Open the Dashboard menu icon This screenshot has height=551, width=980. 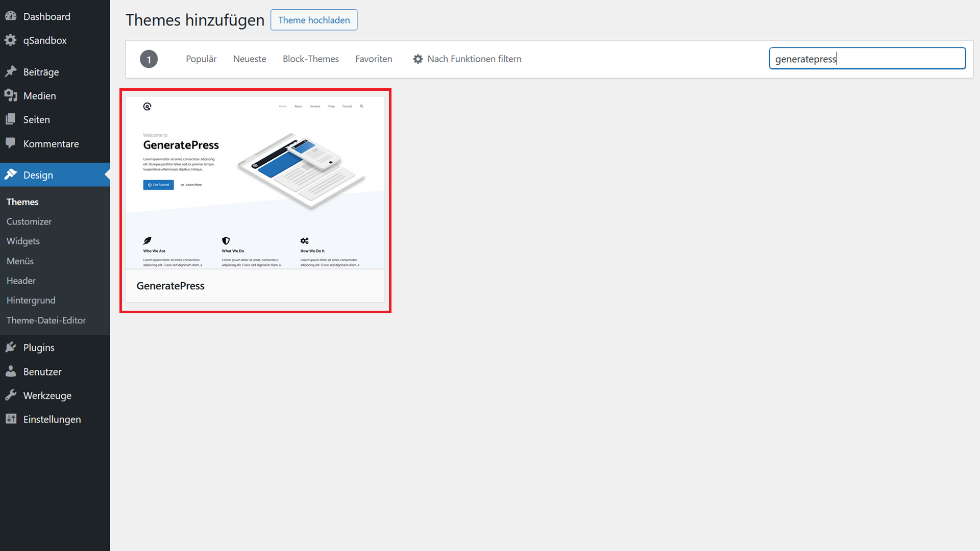pyautogui.click(x=11, y=16)
